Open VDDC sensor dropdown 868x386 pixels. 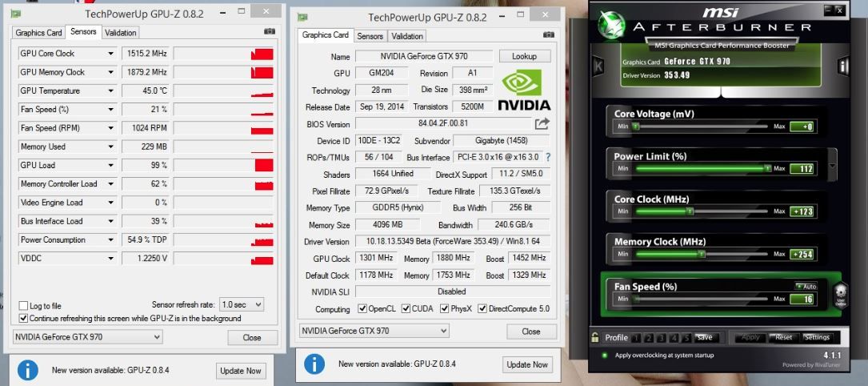(110, 259)
